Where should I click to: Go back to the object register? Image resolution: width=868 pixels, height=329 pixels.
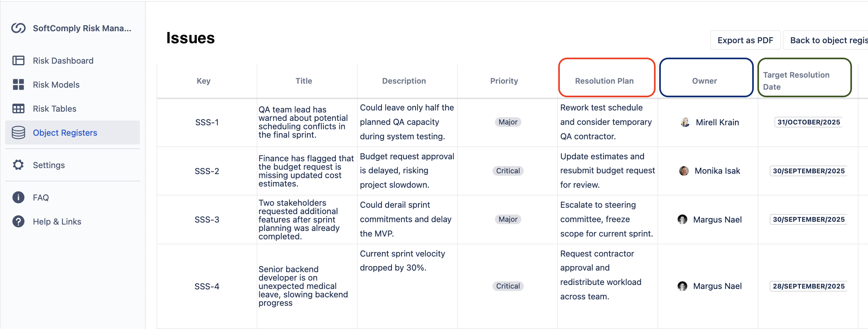click(x=827, y=40)
